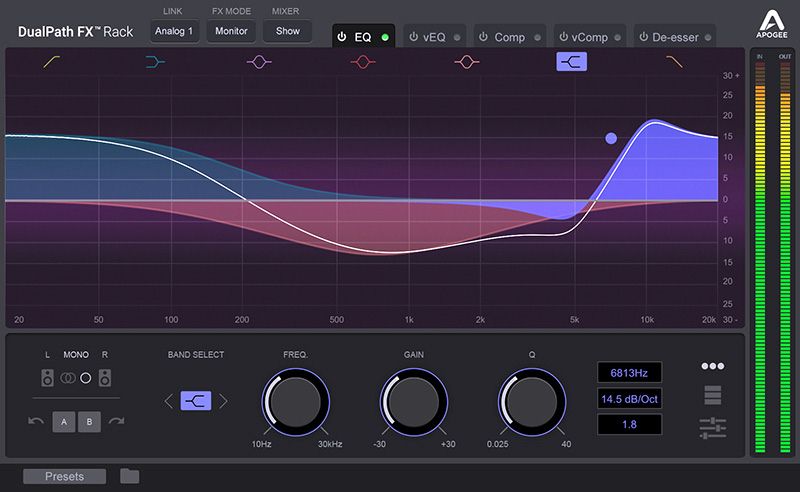Click the three-dots view icon
Viewport: 800px width, 492px height.
(x=713, y=366)
